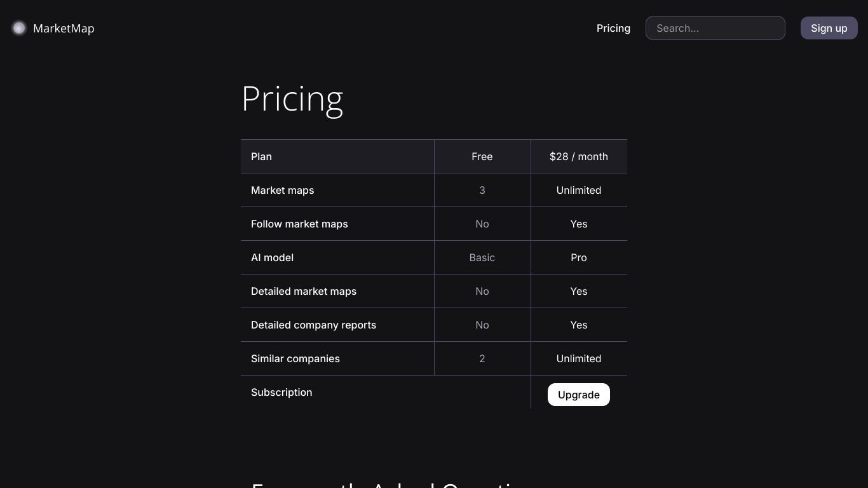Screen dimensions: 868x488
Task: Click the Detailed market maps row label
Action: 304,291
